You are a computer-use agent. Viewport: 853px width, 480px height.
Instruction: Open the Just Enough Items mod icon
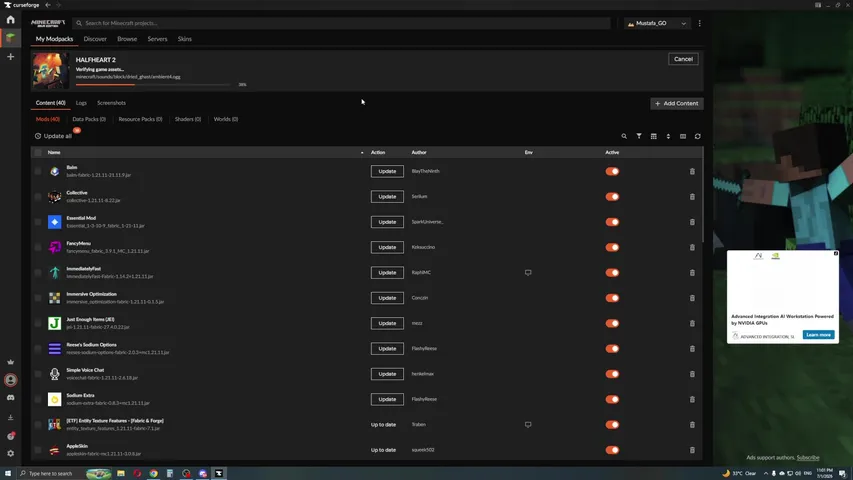54,323
